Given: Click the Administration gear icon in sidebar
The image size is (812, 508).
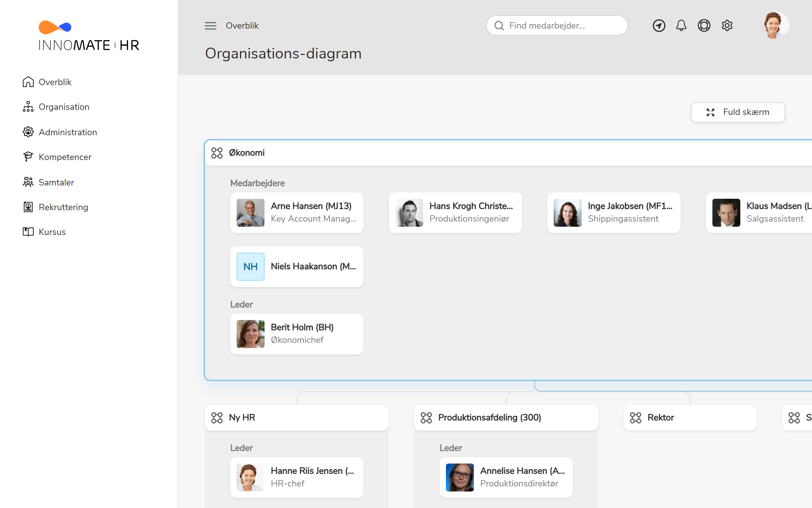Looking at the screenshot, I should coord(28,132).
